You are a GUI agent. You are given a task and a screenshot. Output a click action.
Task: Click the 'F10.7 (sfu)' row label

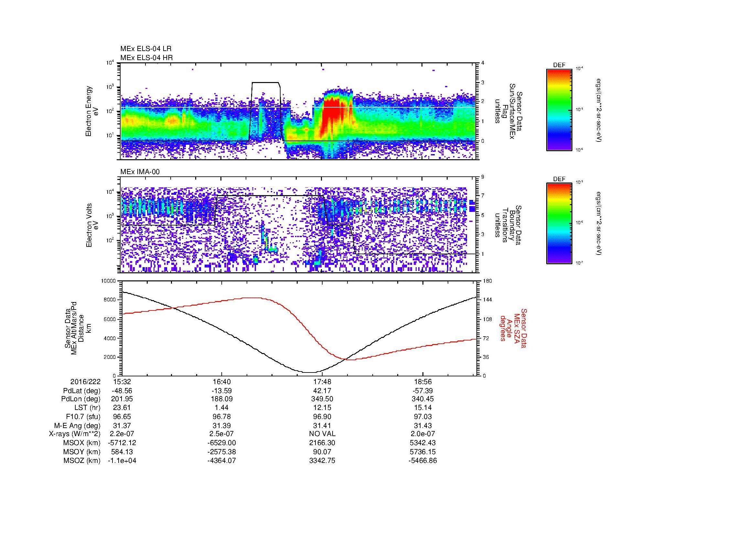[83, 416]
